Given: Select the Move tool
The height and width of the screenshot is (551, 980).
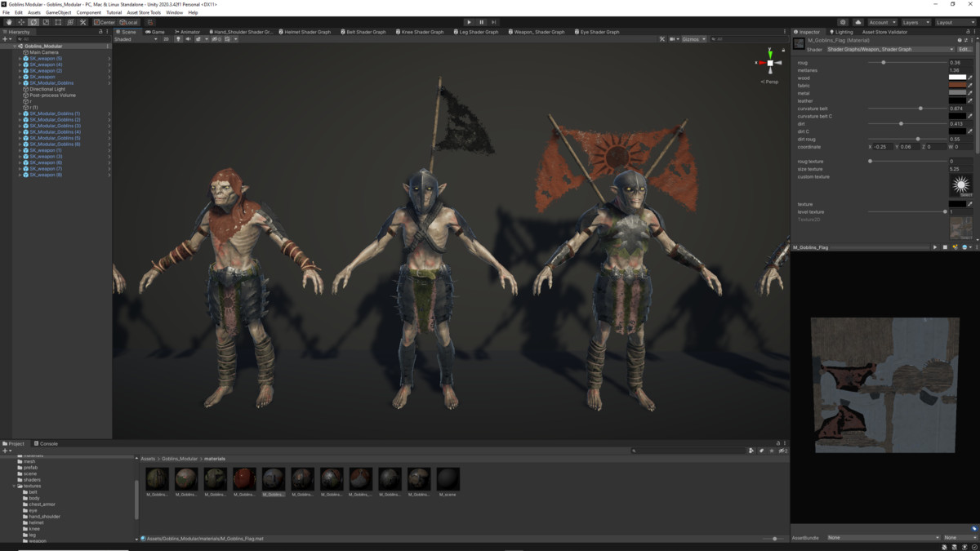Looking at the screenshot, I should [21, 22].
